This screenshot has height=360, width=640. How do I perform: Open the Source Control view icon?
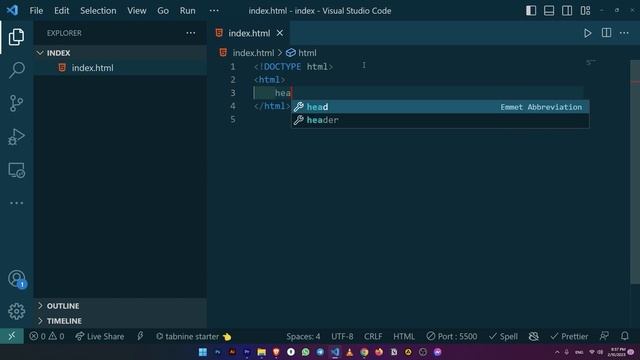point(16,103)
